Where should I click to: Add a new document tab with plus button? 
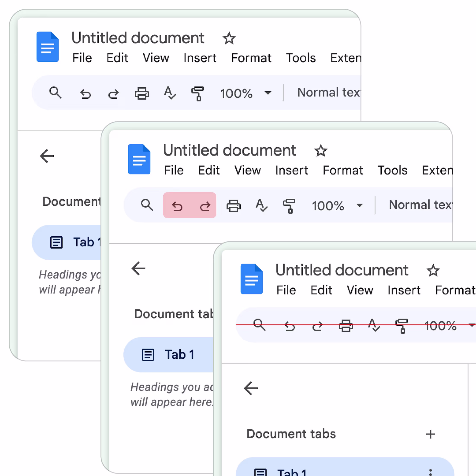point(430,434)
